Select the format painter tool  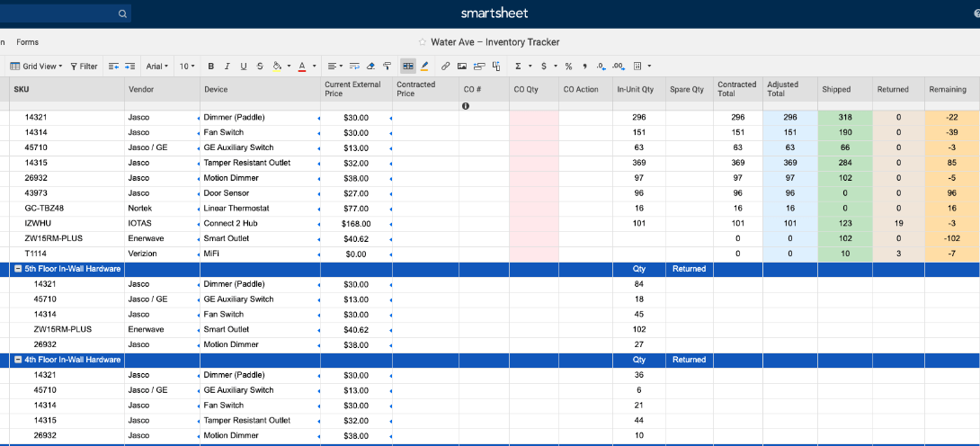(387, 66)
